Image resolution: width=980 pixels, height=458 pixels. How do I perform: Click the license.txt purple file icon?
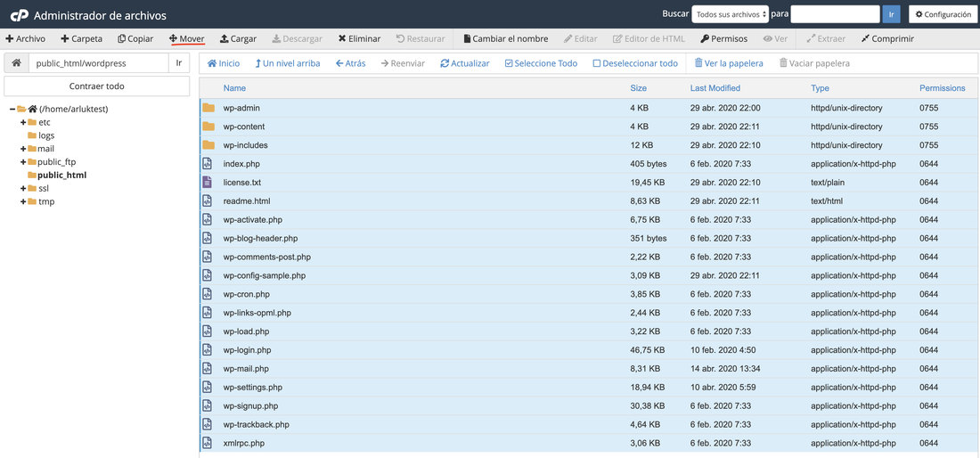(207, 183)
